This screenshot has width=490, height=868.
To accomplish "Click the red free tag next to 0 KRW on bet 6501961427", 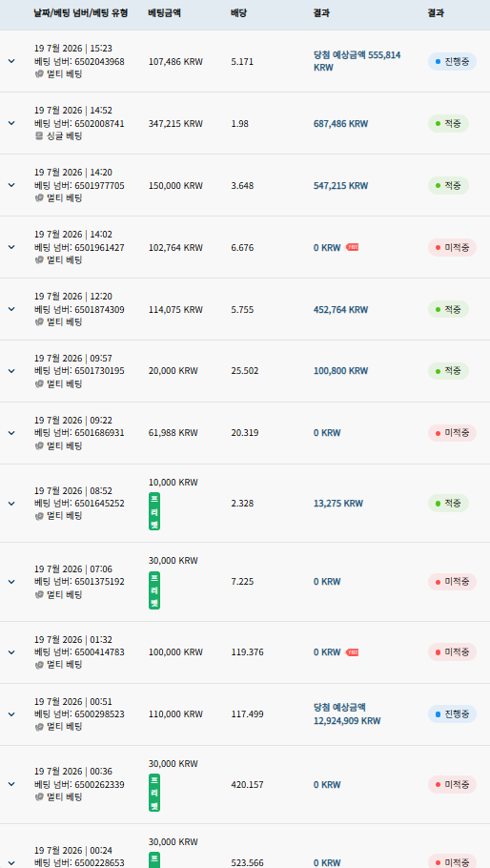I will click(x=353, y=247).
